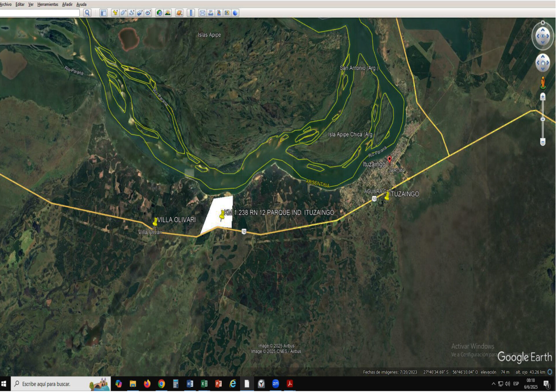
Task: Click the volume speaker tray icon
Action: pos(507,384)
